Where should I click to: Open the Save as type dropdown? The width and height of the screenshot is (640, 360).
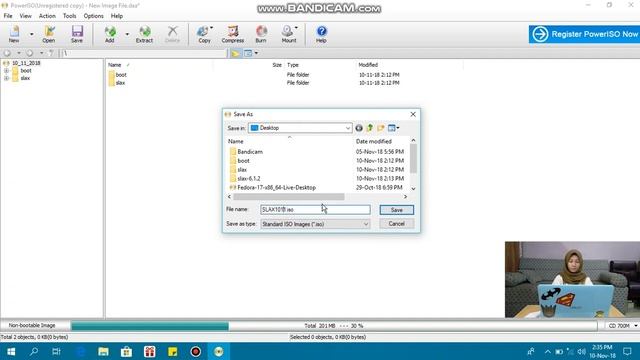pyautogui.click(x=315, y=224)
